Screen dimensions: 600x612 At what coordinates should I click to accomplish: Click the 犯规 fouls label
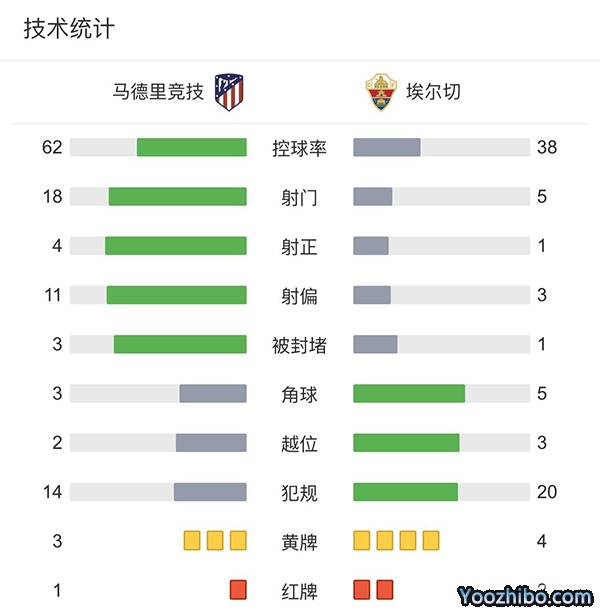tap(299, 493)
